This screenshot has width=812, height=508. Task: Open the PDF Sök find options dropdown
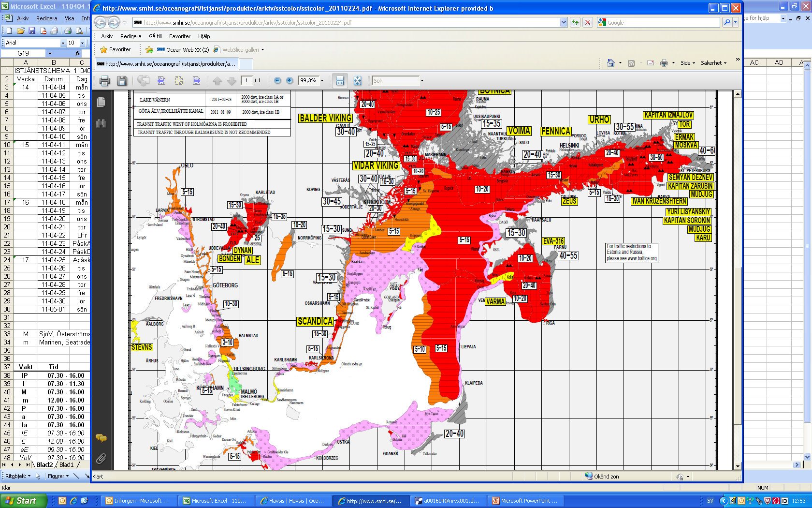[422, 81]
